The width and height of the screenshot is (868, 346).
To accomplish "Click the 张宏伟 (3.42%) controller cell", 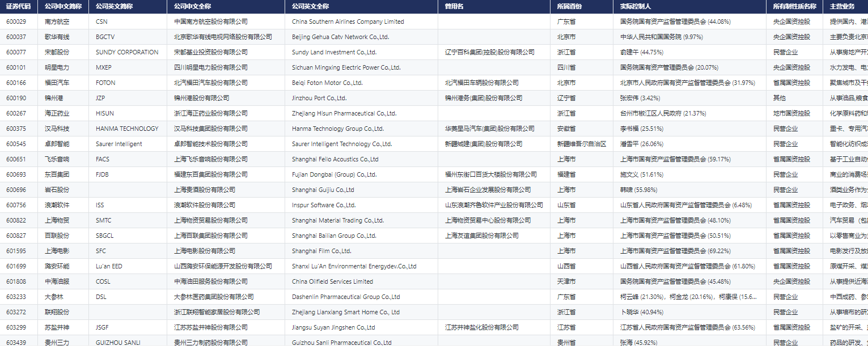I will tap(690, 98).
